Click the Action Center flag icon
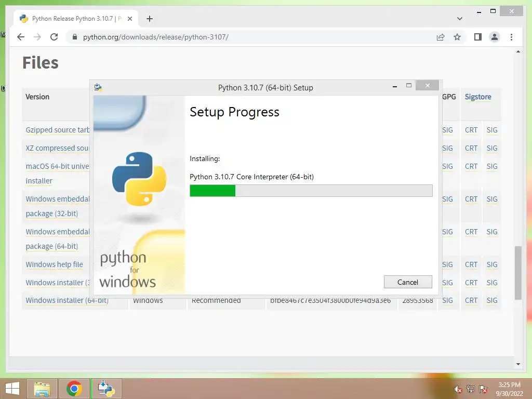532x399 pixels. pyautogui.click(x=483, y=389)
